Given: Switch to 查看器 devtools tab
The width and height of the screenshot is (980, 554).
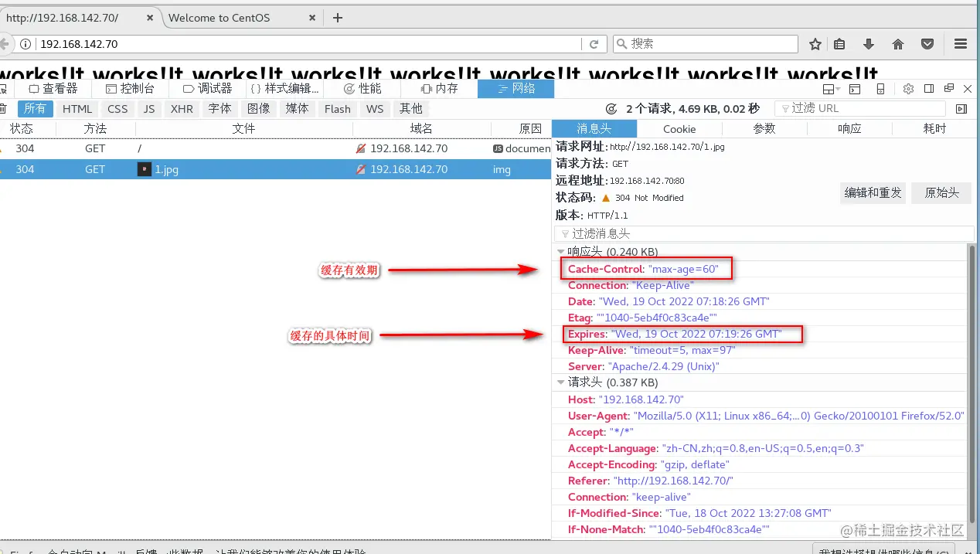Looking at the screenshot, I should point(53,89).
